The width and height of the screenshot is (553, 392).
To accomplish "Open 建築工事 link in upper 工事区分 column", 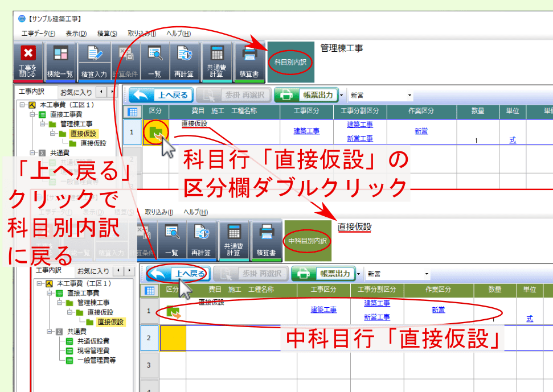I will tap(306, 131).
